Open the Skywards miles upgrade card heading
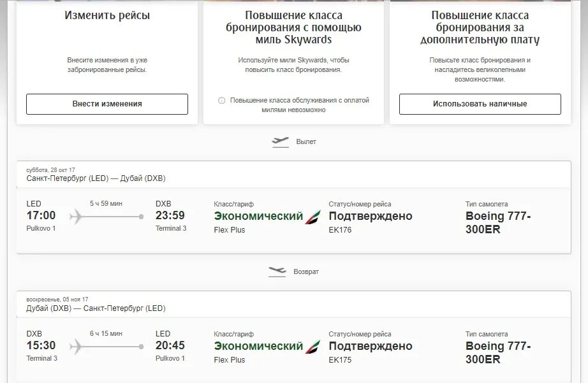 (x=293, y=27)
